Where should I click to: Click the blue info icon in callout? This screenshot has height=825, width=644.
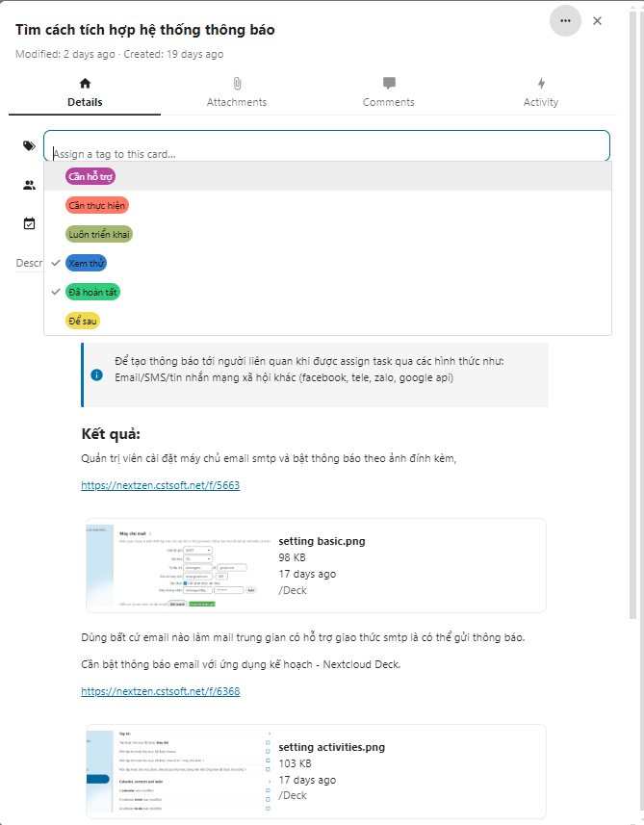point(97,374)
